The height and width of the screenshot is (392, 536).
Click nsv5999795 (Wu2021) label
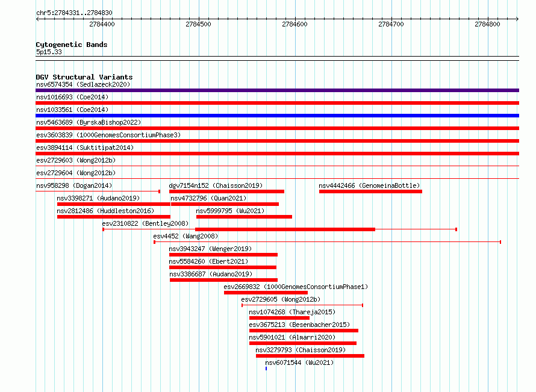click(231, 211)
